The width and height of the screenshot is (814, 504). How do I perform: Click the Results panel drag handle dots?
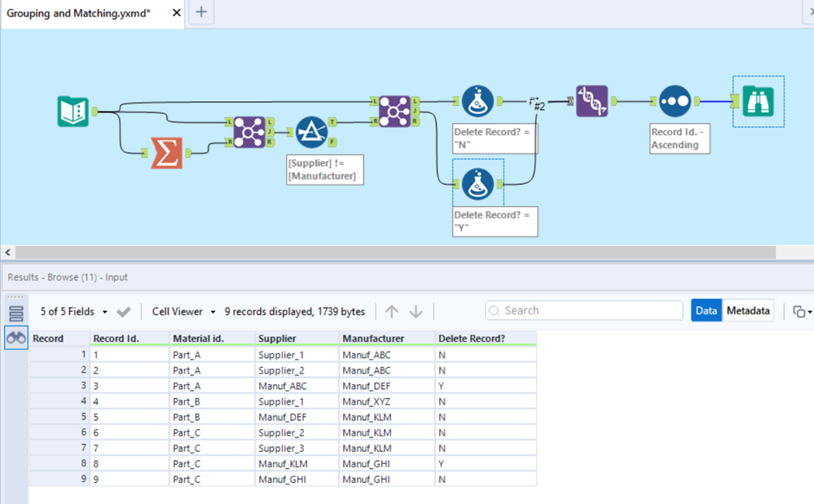(x=15, y=297)
